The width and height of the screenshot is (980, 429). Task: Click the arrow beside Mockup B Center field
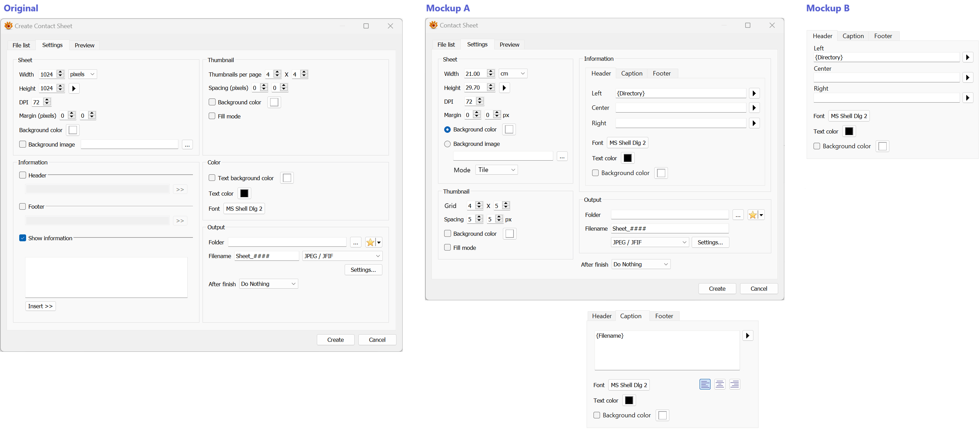967,78
